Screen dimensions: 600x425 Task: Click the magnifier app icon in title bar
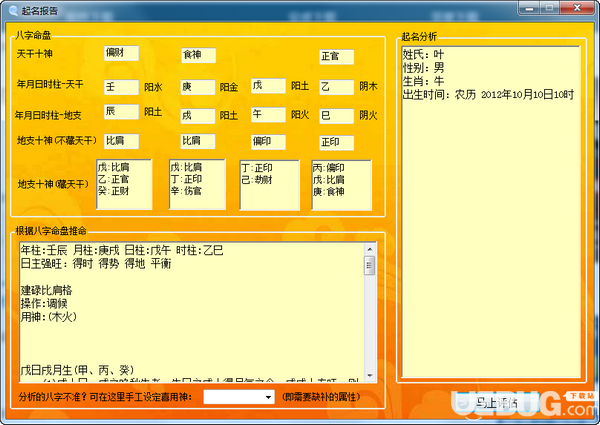[x=13, y=11]
